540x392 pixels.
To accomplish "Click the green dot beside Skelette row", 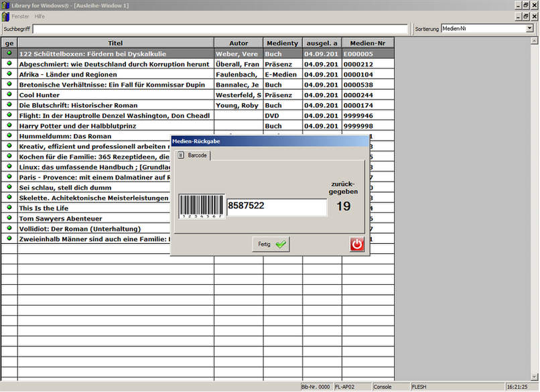I will 9,197.
